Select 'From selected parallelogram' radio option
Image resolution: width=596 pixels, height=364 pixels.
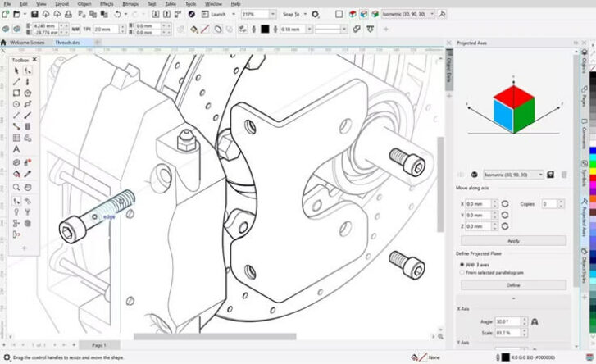(x=462, y=273)
